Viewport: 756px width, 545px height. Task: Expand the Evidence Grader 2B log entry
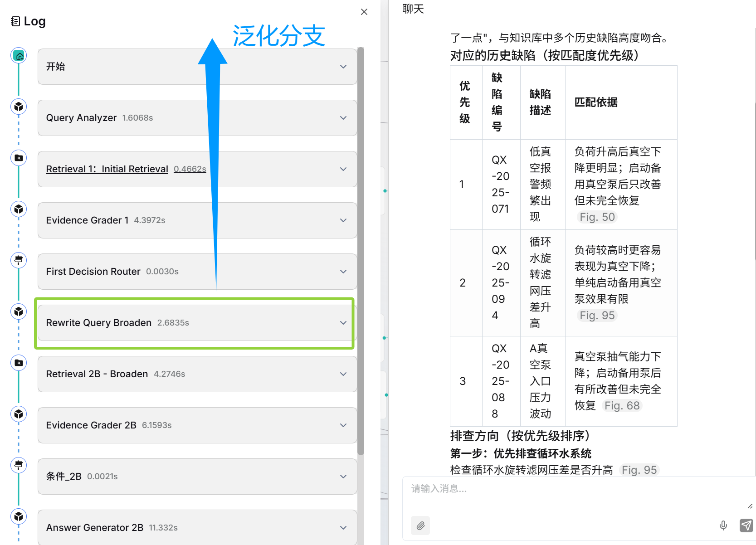tap(343, 425)
